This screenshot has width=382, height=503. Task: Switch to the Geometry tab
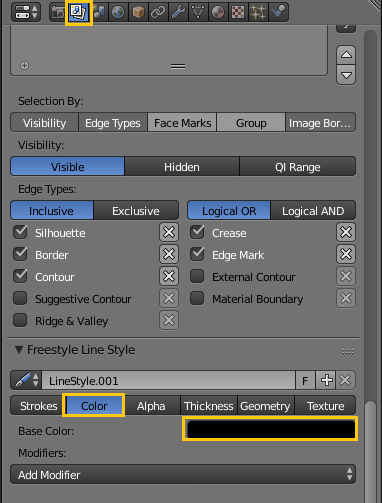[266, 406]
